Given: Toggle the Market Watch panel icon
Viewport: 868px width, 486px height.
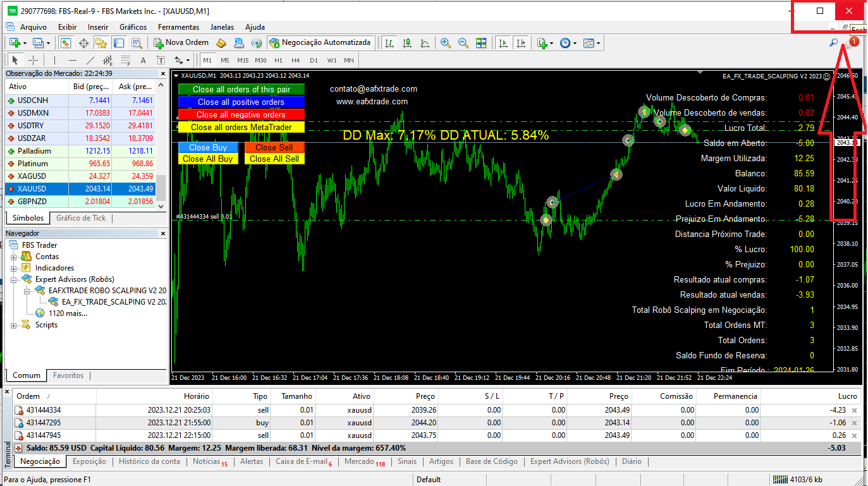Looking at the screenshot, I should 65,43.
